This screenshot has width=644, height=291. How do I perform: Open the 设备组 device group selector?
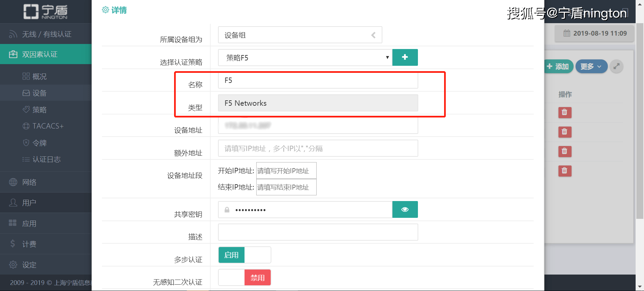coord(300,35)
